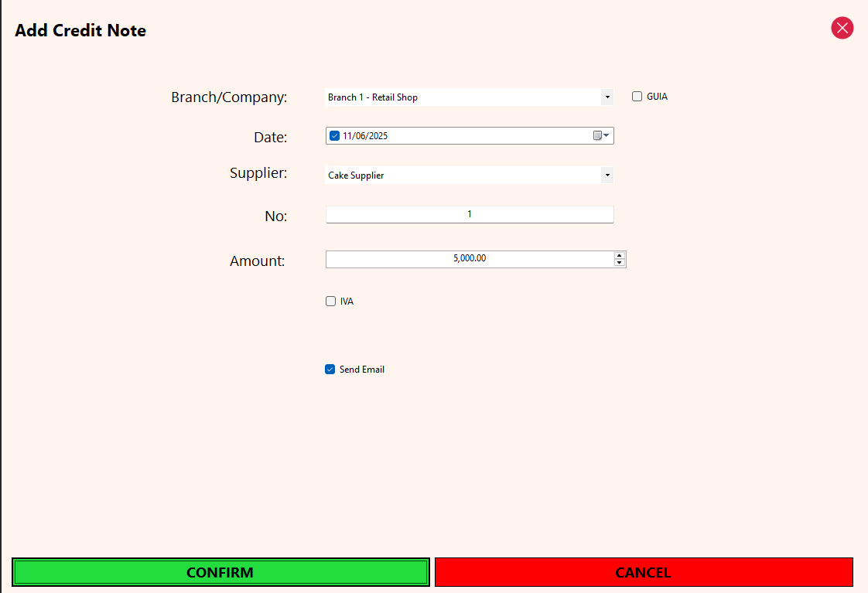Screen dimensions: 868x593
Task: Expand the Branch/Company dropdown arrow
Action: 607,97
